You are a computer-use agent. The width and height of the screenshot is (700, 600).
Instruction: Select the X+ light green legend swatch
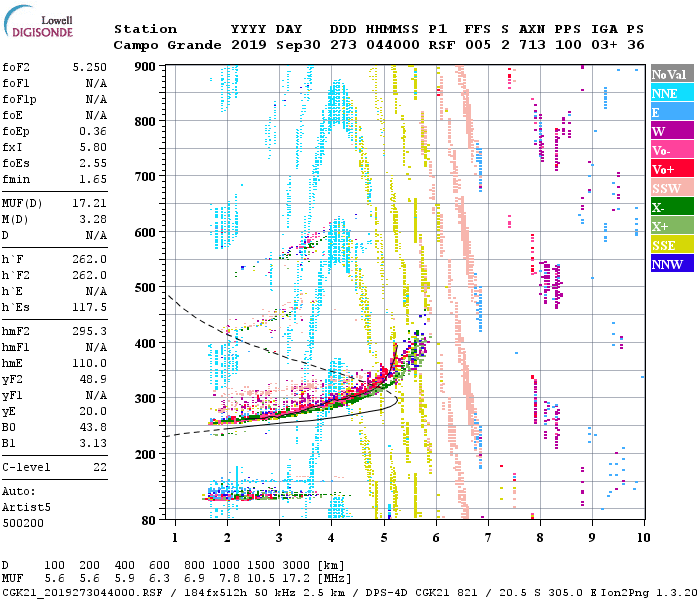coord(672,225)
